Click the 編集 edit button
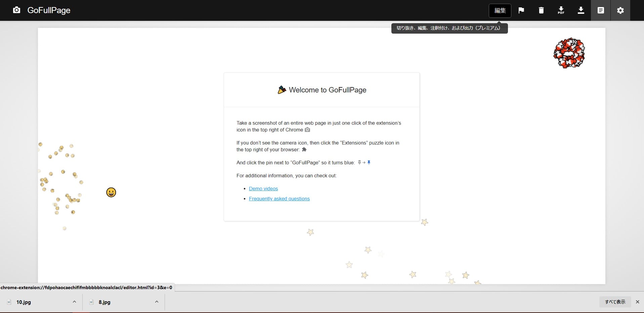The width and height of the screenshot is (644, 313). tap(500, 10)
